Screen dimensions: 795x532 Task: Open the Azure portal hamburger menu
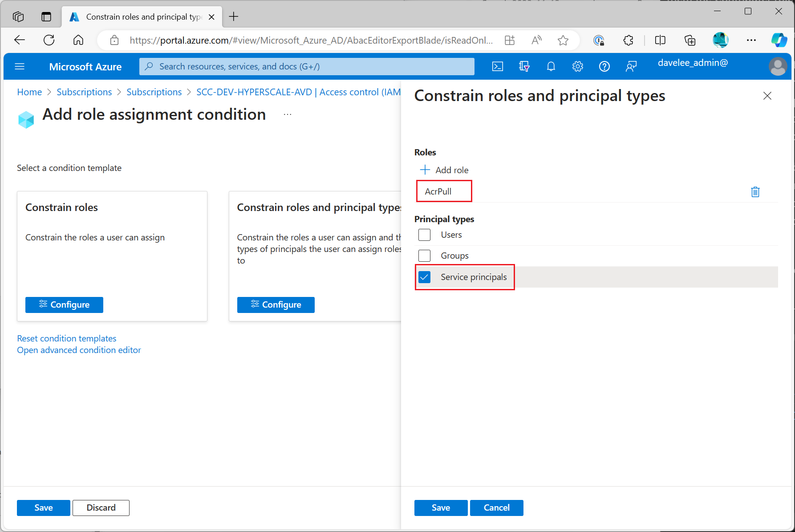20,67
